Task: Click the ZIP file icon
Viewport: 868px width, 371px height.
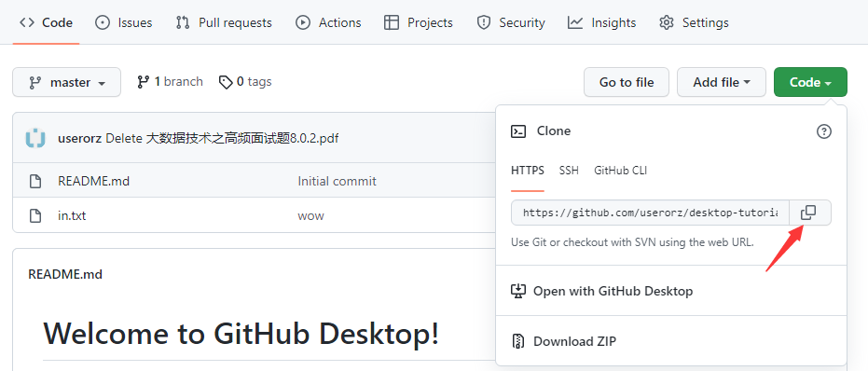Action: (518, 341)
